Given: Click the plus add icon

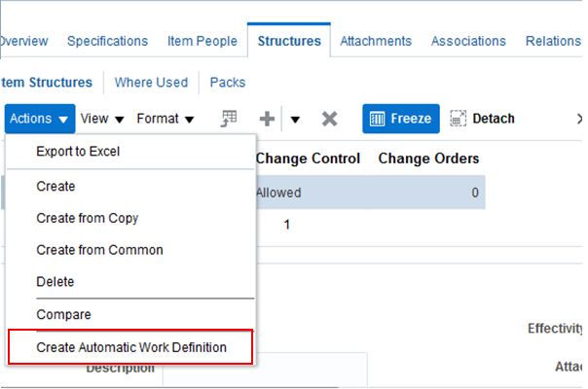Looking at the screenshot, I should pos(267,119).
